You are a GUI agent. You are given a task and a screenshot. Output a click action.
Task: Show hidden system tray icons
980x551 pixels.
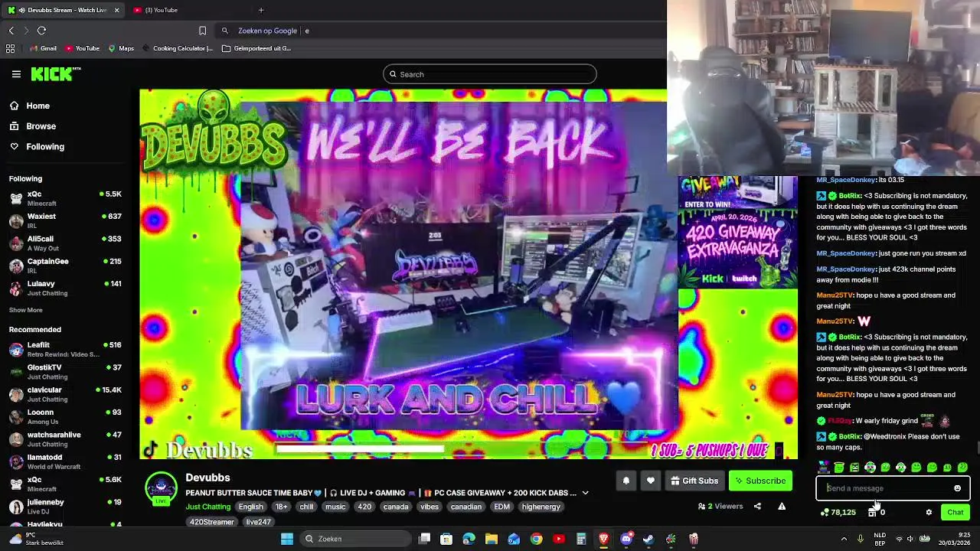(x=844, y=539)
